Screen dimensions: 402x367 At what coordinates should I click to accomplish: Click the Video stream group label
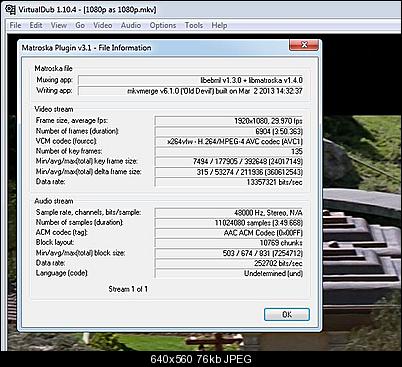pyautogui.click(x=54, y=109)
